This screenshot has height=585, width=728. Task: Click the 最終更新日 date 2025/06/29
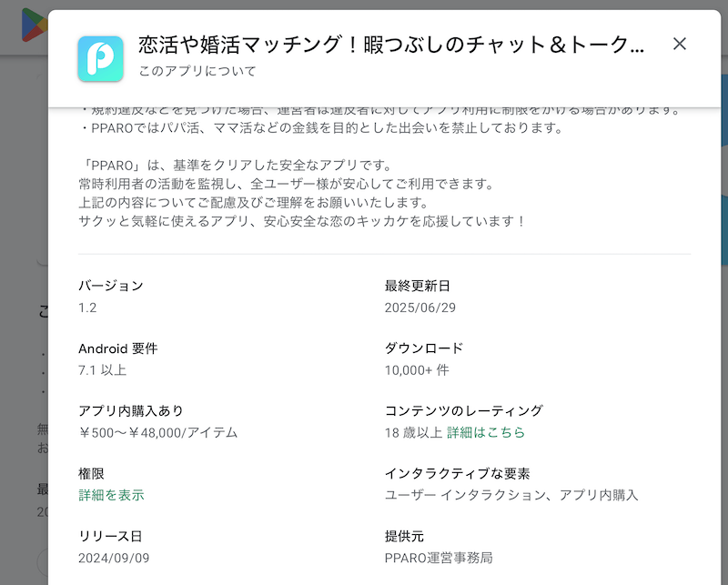(x=420, y=308)
